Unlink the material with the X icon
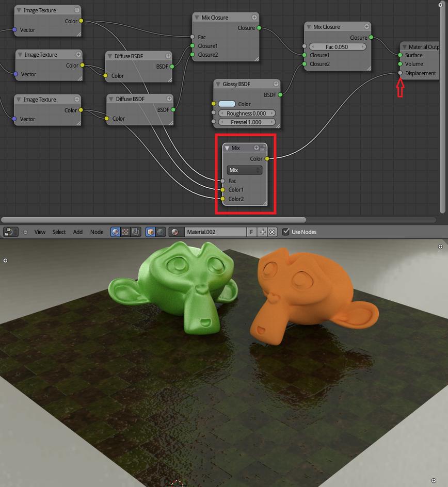448x487 pixels. [272, 232]
